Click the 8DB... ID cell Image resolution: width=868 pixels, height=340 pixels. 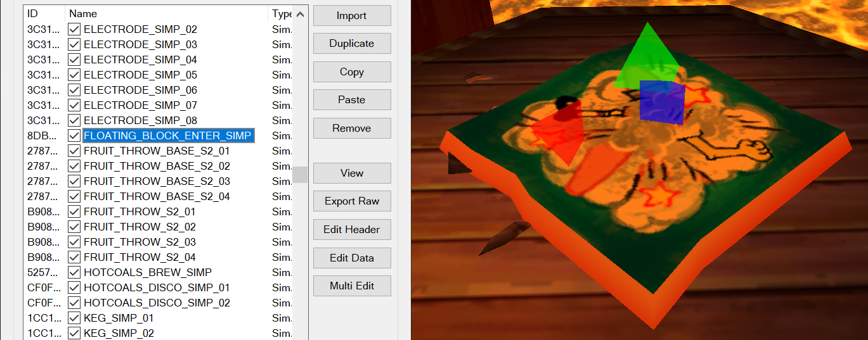point(44,135)
